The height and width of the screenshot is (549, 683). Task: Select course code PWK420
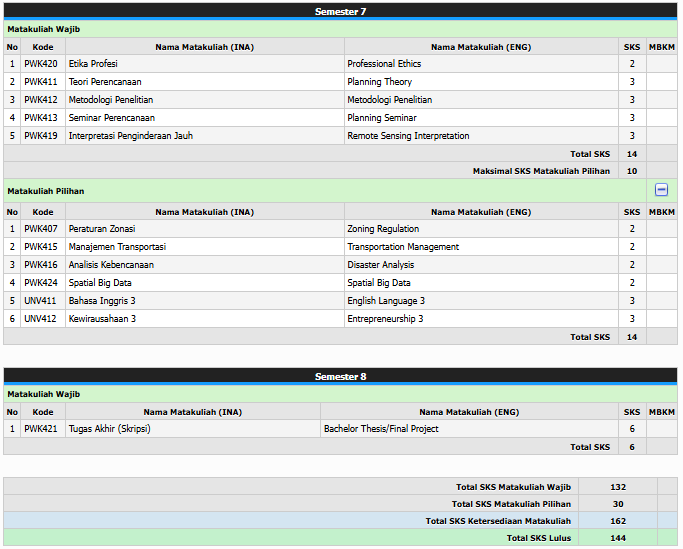pyautogui.click(x=41, y=64)
